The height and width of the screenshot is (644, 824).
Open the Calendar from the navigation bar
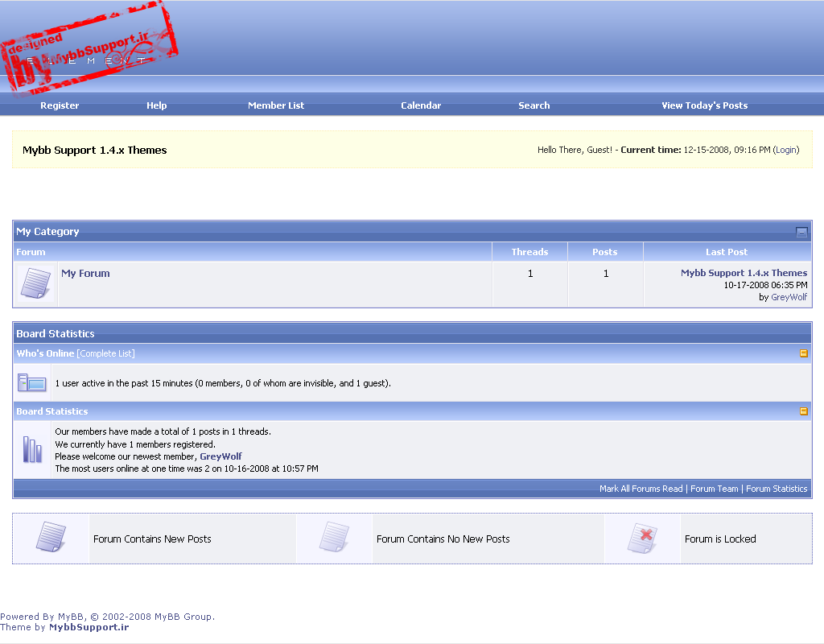pos(421,105)
